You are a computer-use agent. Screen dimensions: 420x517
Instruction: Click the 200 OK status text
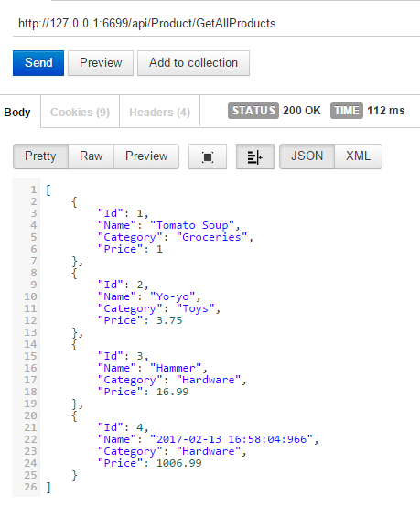tap(302, 111)
